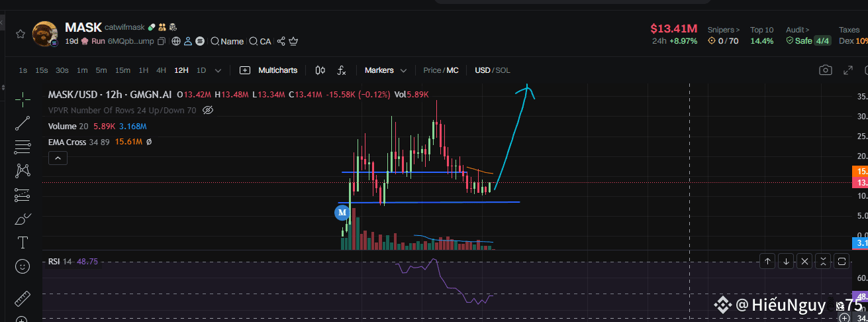Click the RSI 14 indicator label
This screenshot has width=868, height=322.
click(x=60, y=262)
